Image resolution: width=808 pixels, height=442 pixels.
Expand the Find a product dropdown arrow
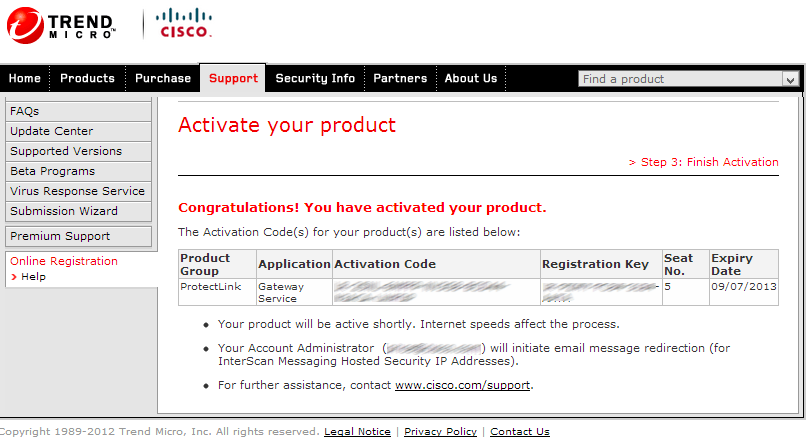pyautogui.click(x=790, y=79)
